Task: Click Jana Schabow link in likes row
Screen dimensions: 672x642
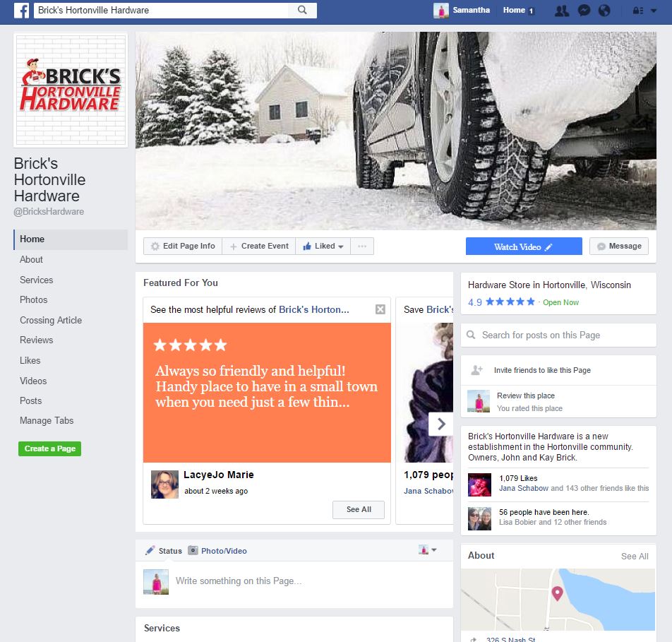Action: (524, 488)
